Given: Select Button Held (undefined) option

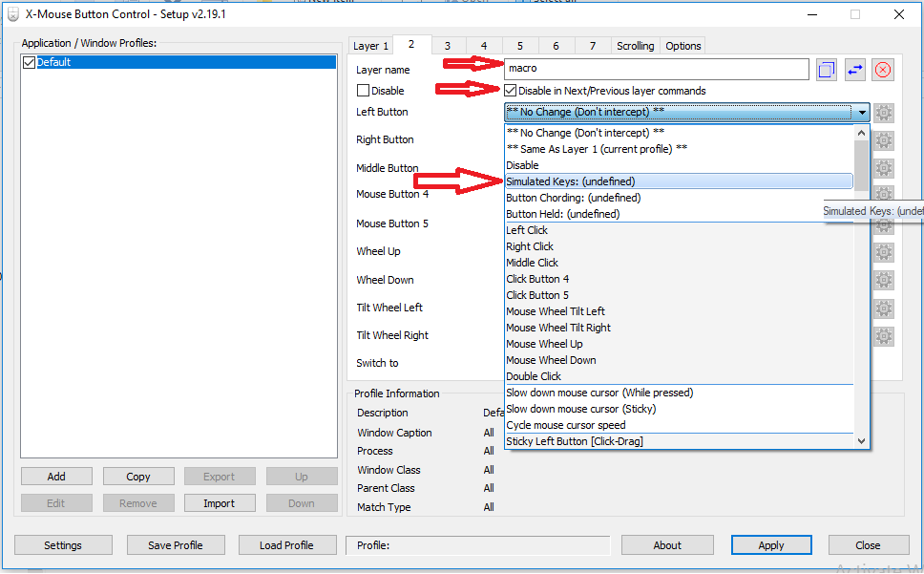Looking at the screenshot, I should coord(679,214).
